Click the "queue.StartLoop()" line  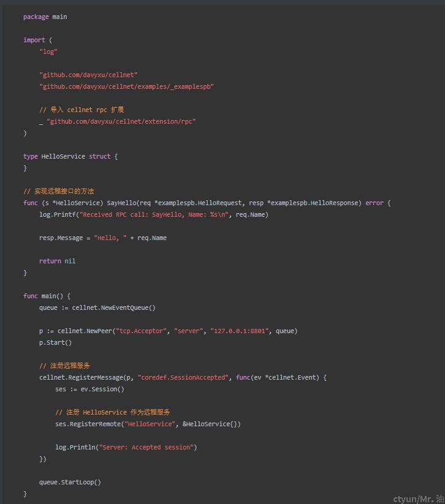coord(70,482)
